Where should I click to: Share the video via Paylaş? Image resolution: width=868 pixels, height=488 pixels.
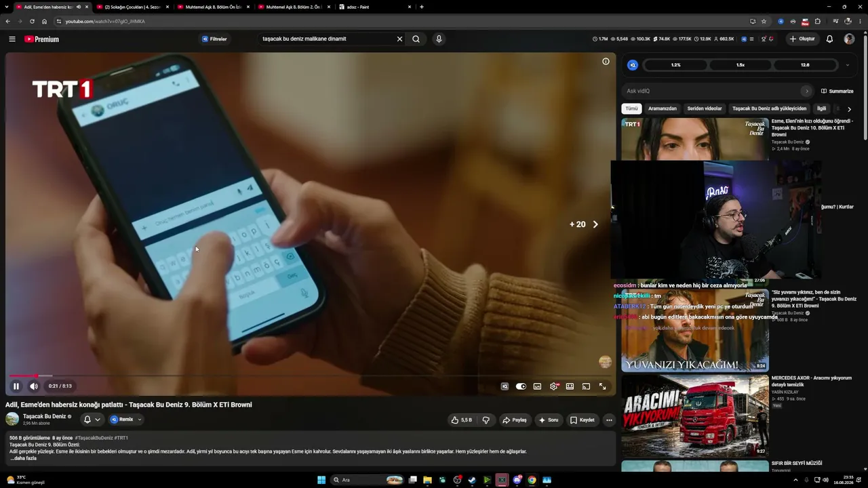click(515, 420)
